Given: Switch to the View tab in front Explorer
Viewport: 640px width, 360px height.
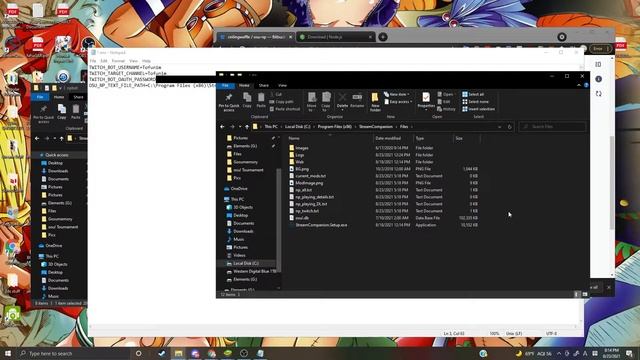Looking at the screenshot, I should coord(282,85).
